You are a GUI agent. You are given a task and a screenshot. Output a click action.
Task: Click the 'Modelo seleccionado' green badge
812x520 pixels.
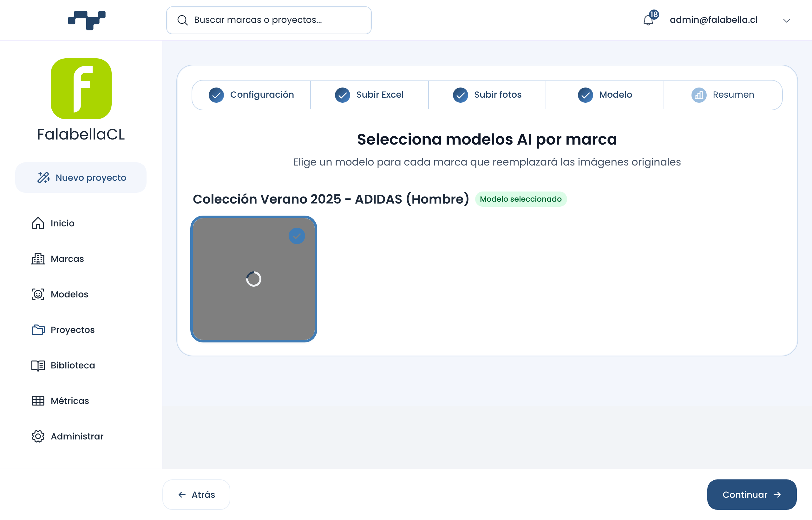(521, 199)
